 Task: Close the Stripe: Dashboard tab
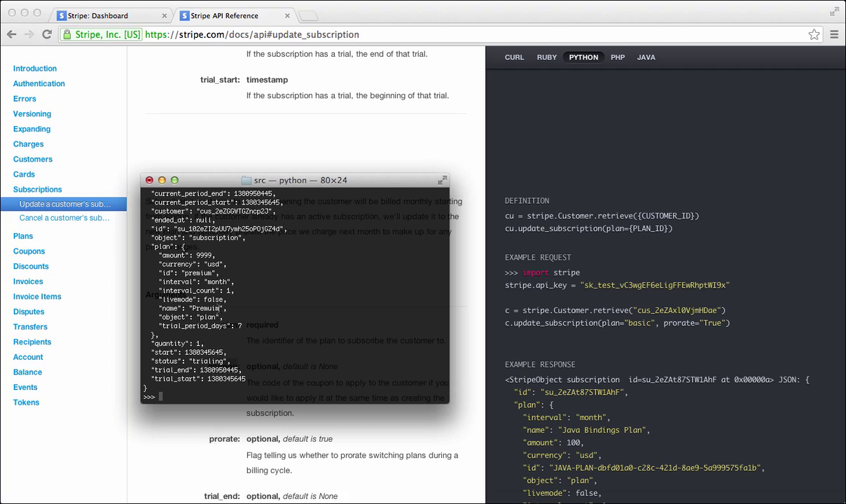[165, 15]
